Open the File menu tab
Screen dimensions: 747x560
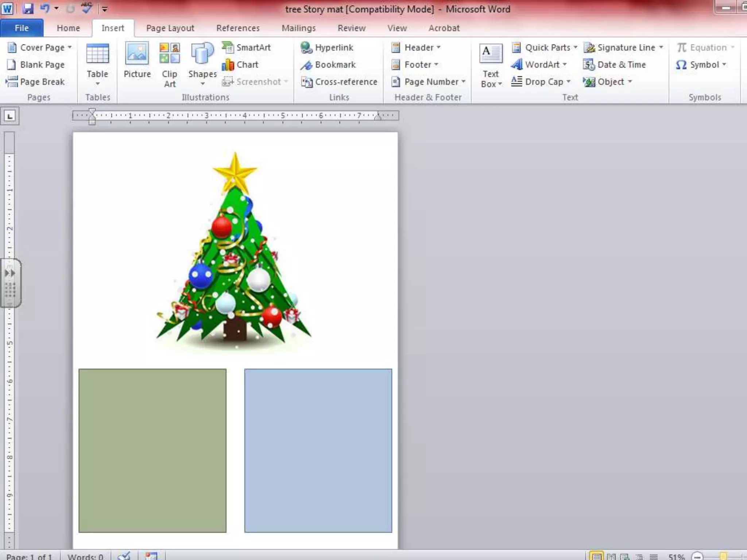point(22,28)
